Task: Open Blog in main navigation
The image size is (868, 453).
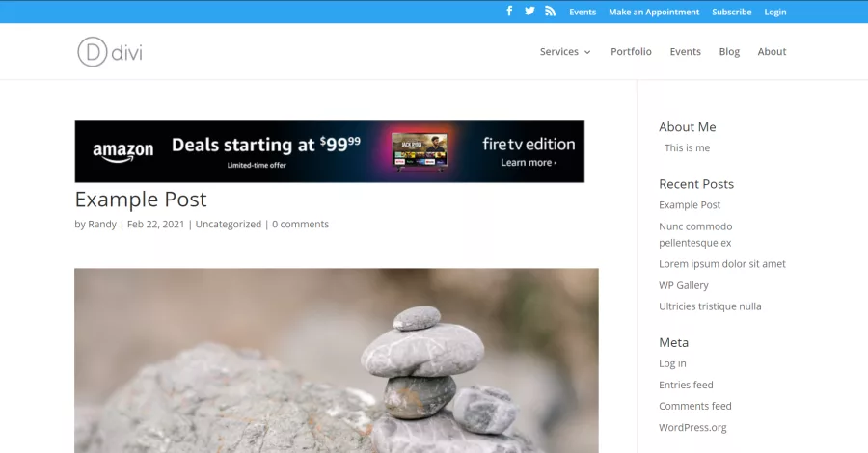Action: (x=729, y=51)
